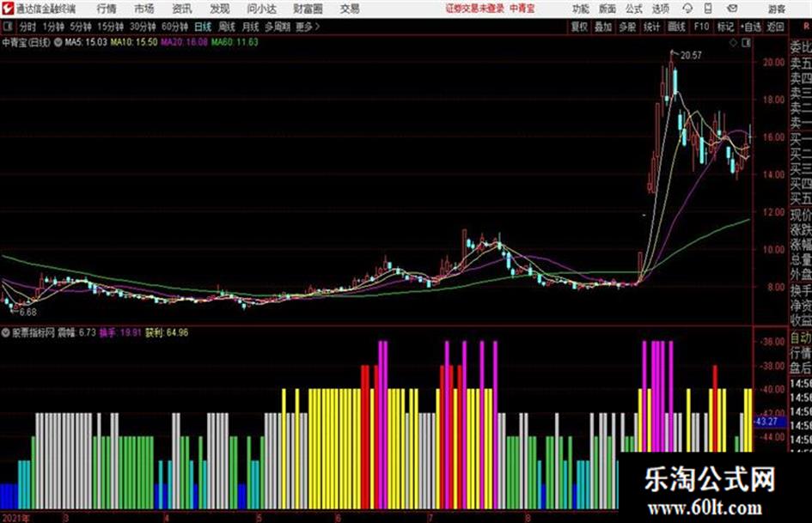Click the 标记 mark toolbar button

tap(725, 27)
